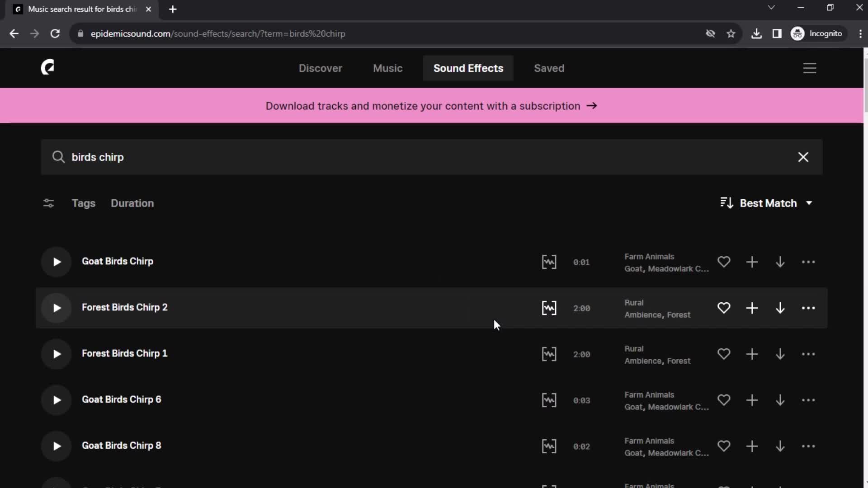The height and width of the screenshot is (488, 868).
Task: Like Goat Birds Chirp 6 with heart
Action: tap(724, 400)
